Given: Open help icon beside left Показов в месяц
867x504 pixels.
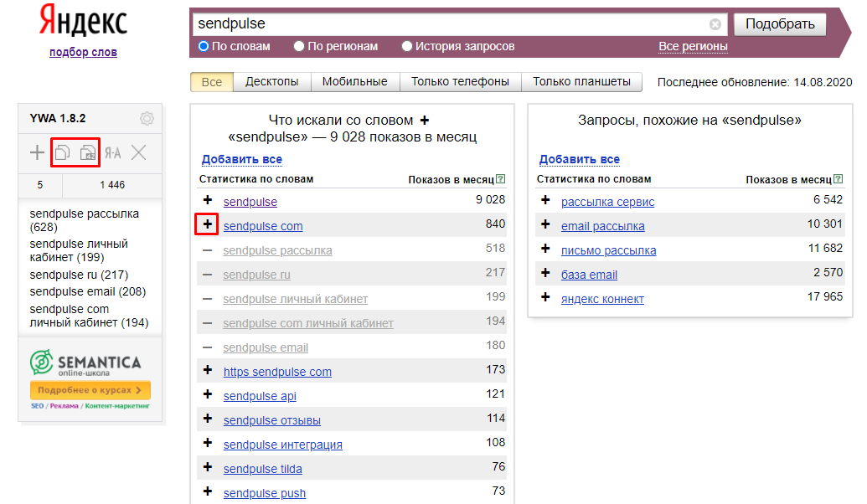Looking at the screenshot, I should point(501,179).
